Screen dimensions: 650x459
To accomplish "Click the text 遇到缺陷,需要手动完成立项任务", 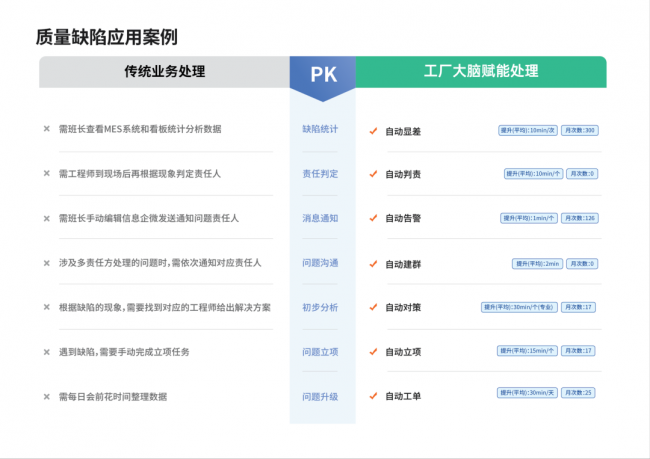I will click(124, 352).
